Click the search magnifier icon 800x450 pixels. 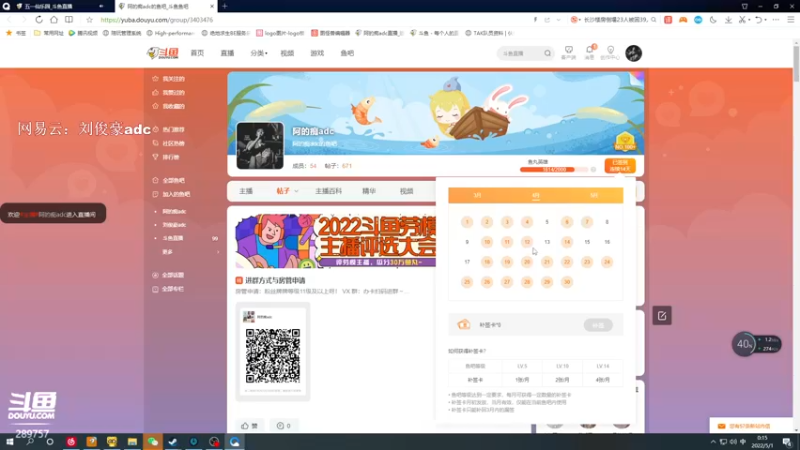click(547, 53)
